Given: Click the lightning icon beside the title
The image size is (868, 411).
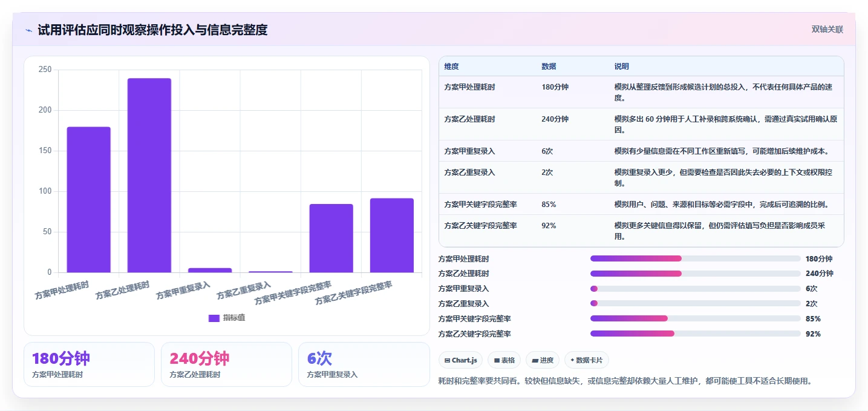Looking at the screenshot, I should pos(28,30).
